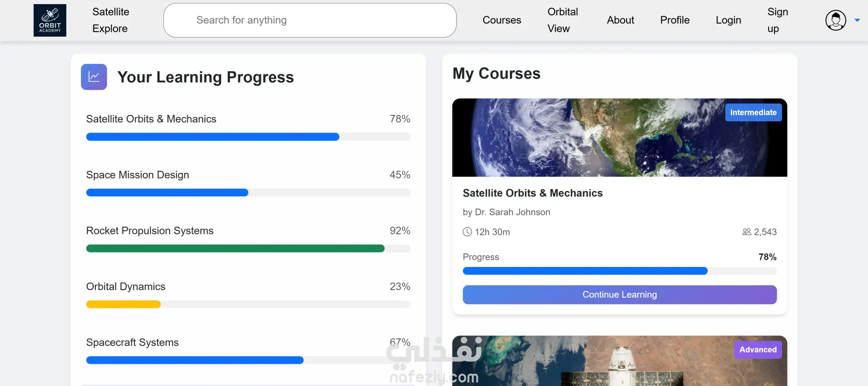The width and height of the screenshot is (868, 386).
Task: Click the learning progress chart icon
Action: 94,77
